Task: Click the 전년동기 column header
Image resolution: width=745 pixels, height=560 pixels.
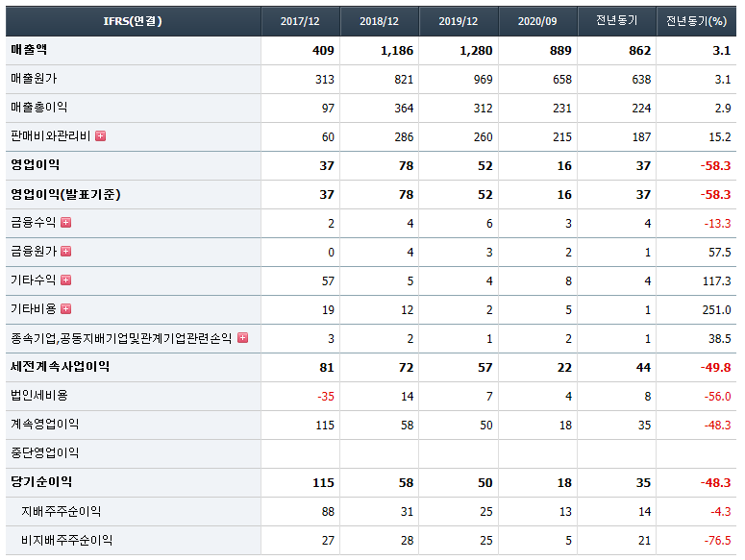Action: coord(617,21)
